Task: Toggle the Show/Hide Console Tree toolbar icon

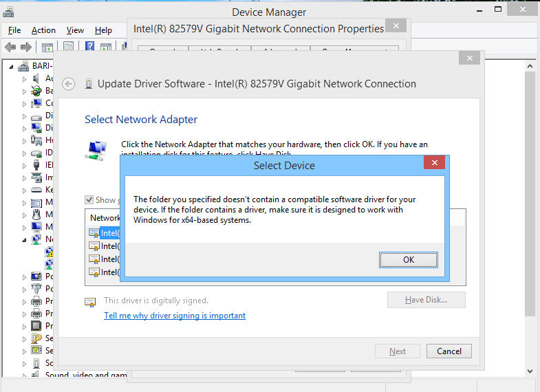Action: click(x=47, y=47)
